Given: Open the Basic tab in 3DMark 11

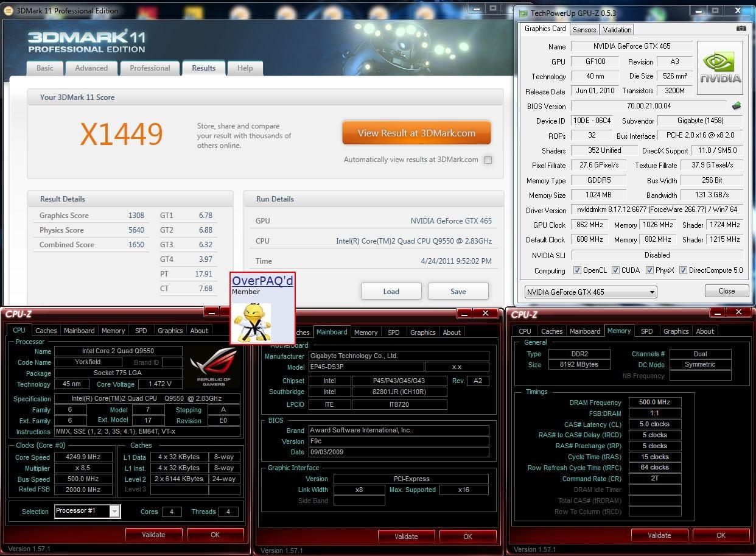Looking at the screenshot, I should (44, 68).
